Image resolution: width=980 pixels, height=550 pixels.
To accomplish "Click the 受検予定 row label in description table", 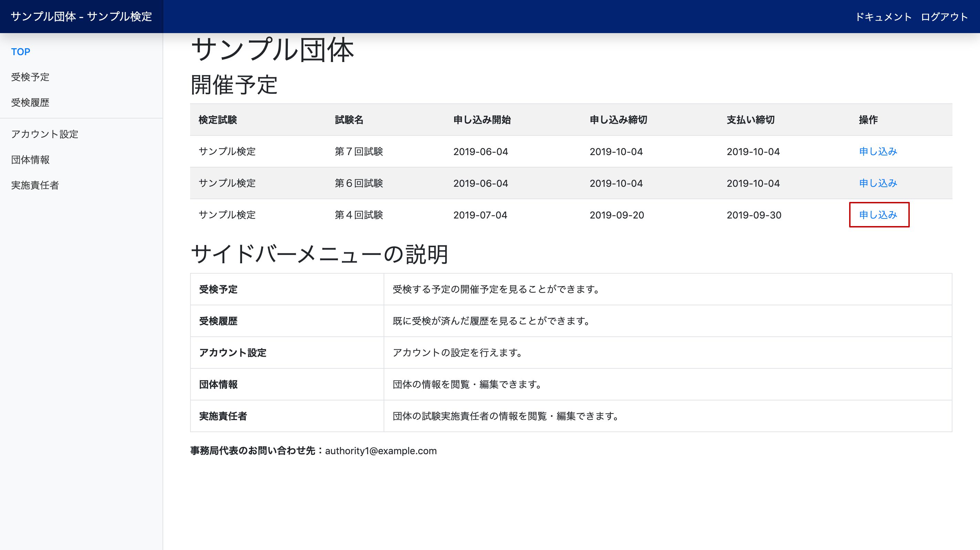I will tap(218, 289).
